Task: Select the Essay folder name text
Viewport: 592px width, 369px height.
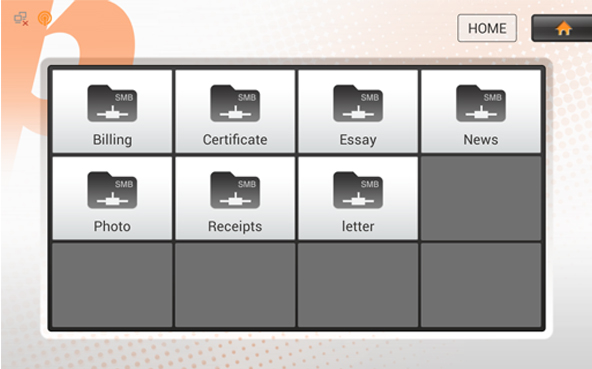Action: [358, 140]
